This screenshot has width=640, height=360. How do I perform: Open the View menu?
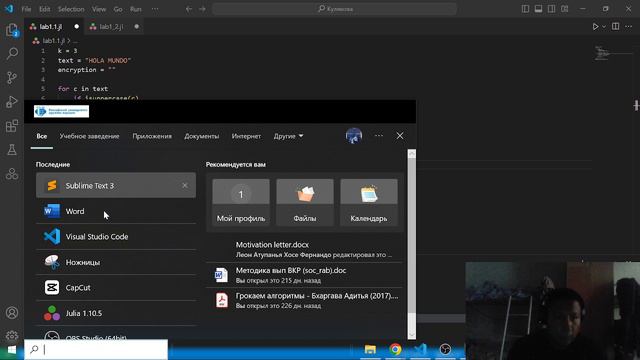(x=99, y=9)
